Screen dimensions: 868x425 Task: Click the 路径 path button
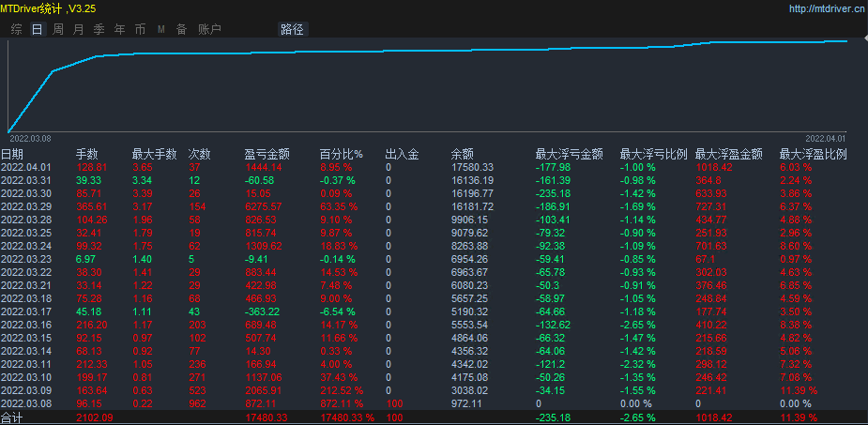point(292,29)
